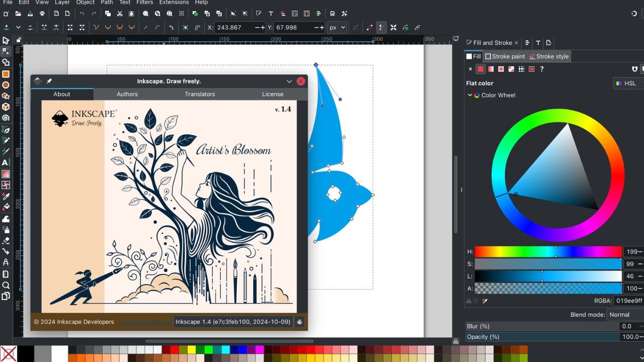Switch to the Stroke style tab
This screenshot has width=644, height=362.
(549, 56)
